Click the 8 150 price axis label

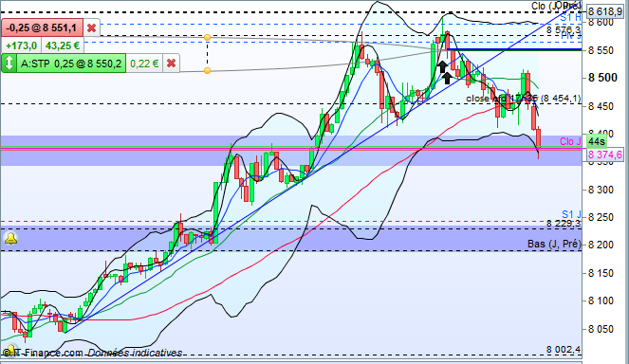[x=601, y=273]
